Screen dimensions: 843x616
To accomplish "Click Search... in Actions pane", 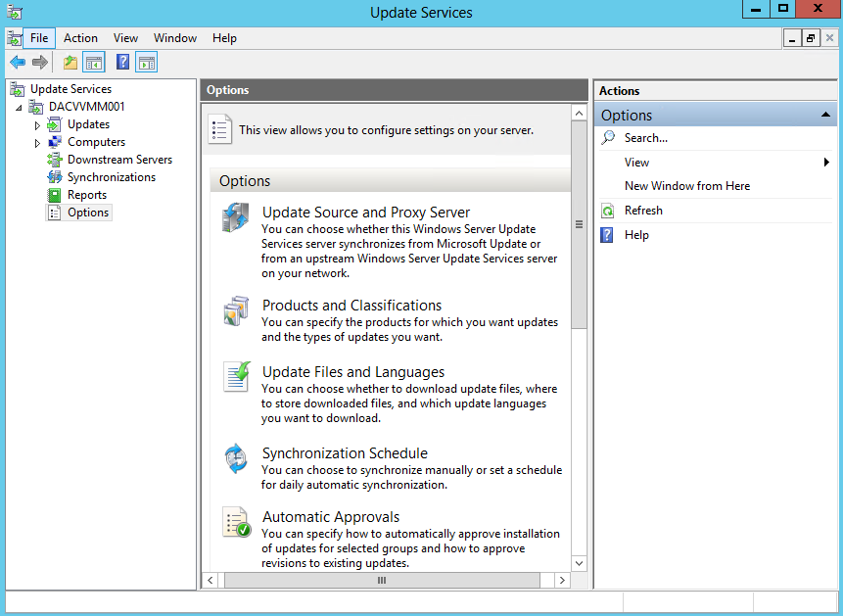I will pyautogui.click(x=645, y=138).
